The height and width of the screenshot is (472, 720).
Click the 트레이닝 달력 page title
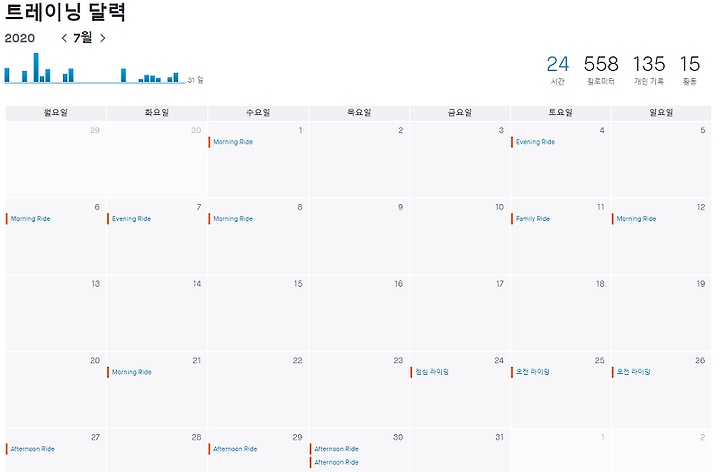65,11
